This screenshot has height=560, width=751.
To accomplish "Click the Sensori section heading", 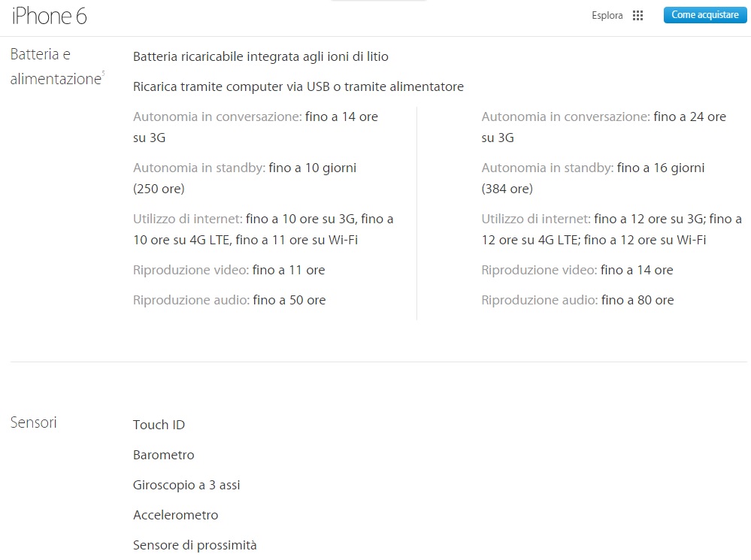I will (x=34, y=422).
